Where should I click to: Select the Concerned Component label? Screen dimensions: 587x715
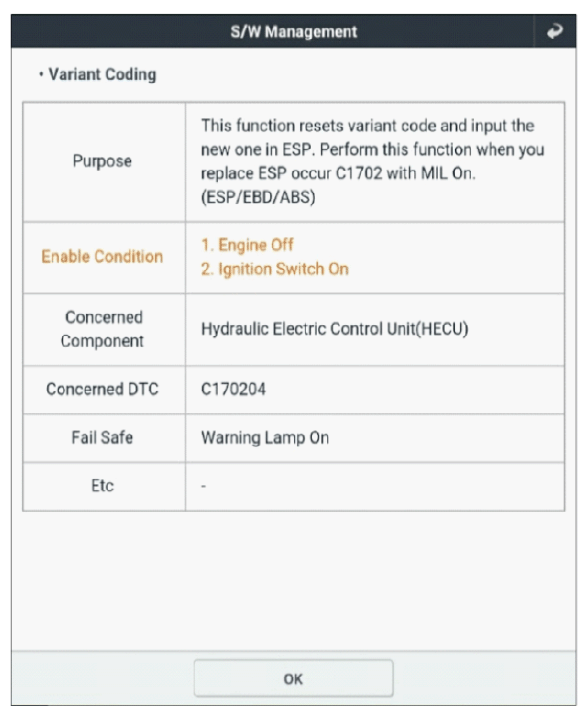pyautogui.click(x=103, y=329)
